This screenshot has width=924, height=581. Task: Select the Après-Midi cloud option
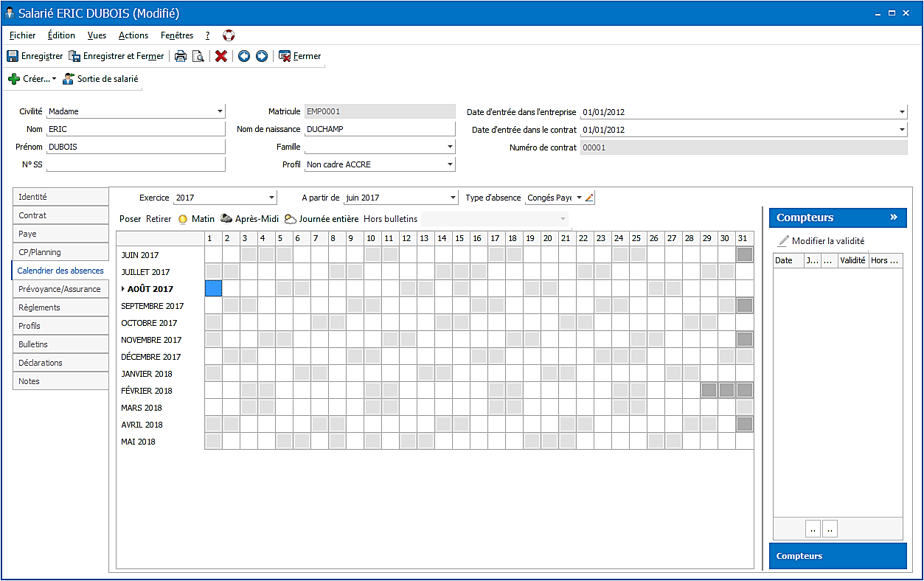[249, 219]
